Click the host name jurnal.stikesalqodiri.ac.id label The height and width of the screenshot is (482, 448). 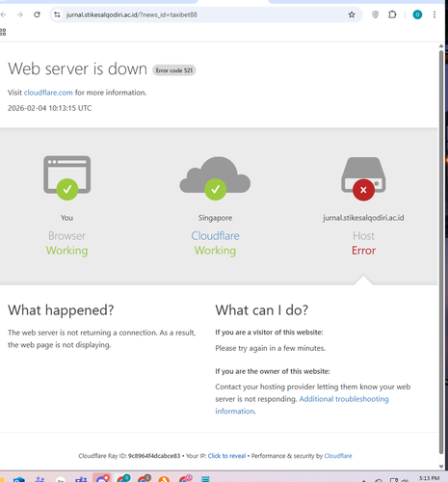coord(363,218)
